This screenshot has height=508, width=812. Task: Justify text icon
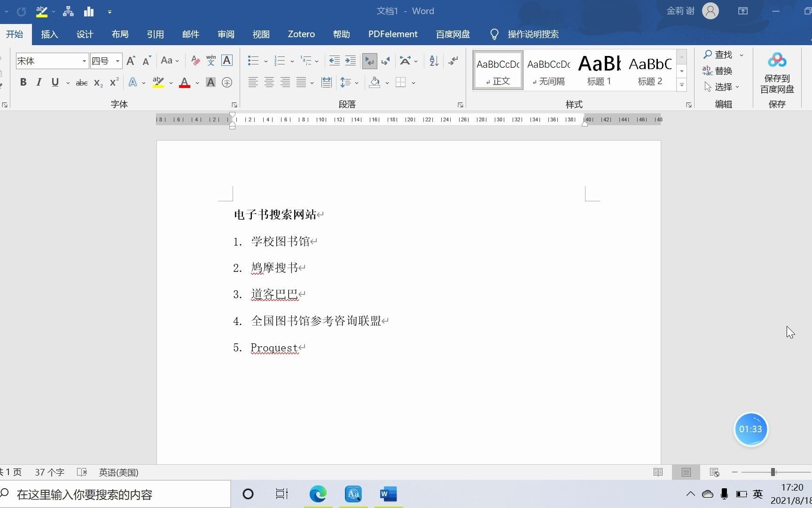(301, 82)
